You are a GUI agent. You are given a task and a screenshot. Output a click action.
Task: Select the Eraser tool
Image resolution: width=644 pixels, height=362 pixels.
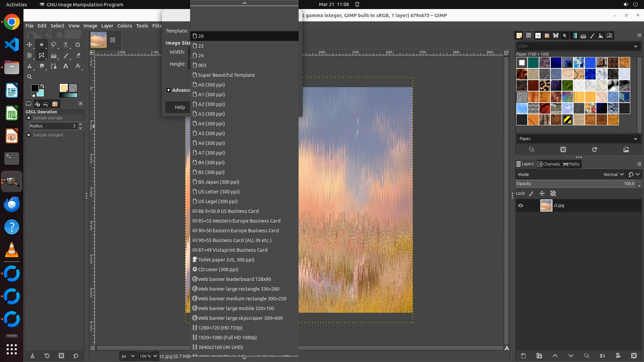coord(78,56)
